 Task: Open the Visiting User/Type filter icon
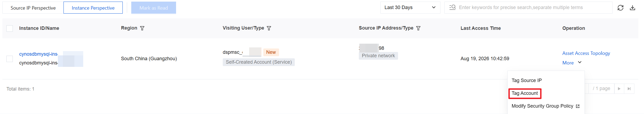269,28
